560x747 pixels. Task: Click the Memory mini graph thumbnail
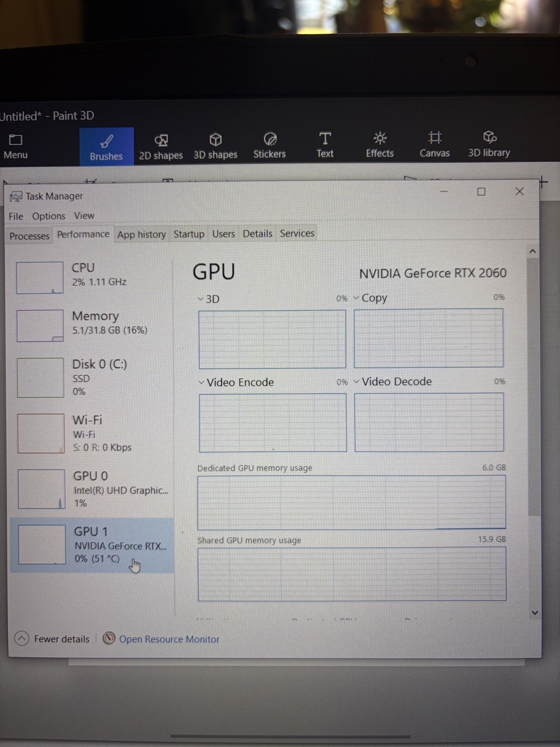click(41, 326)
